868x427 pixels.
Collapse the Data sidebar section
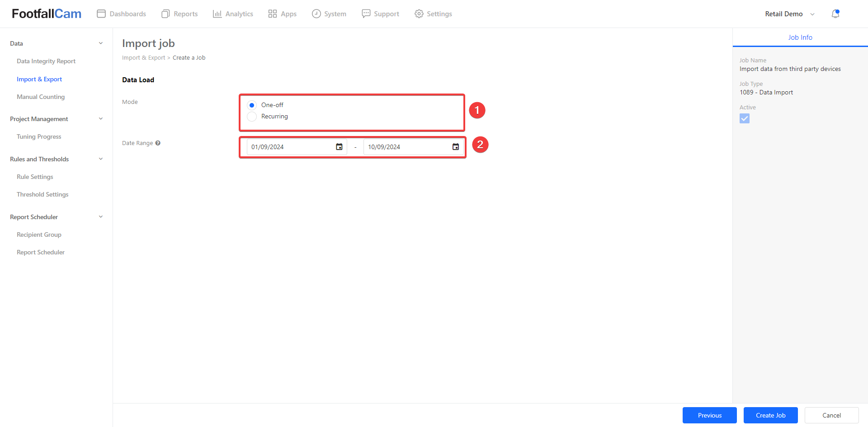[101, 43]
